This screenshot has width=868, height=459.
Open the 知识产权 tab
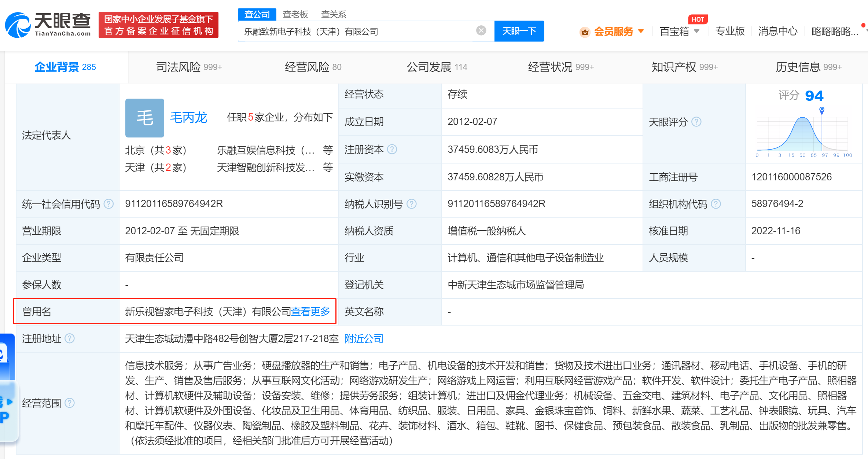pos(685,67)
